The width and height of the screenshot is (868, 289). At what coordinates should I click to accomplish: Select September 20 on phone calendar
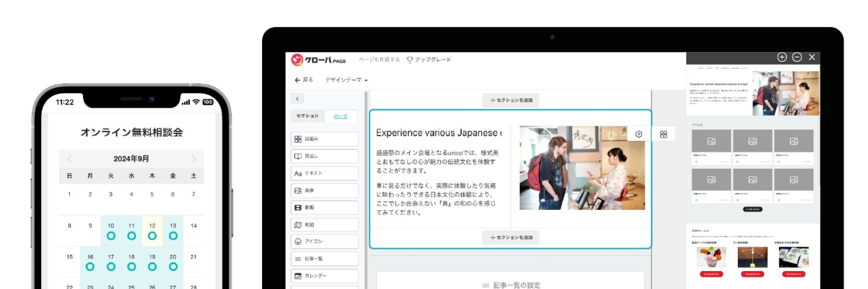coord(173,262)
